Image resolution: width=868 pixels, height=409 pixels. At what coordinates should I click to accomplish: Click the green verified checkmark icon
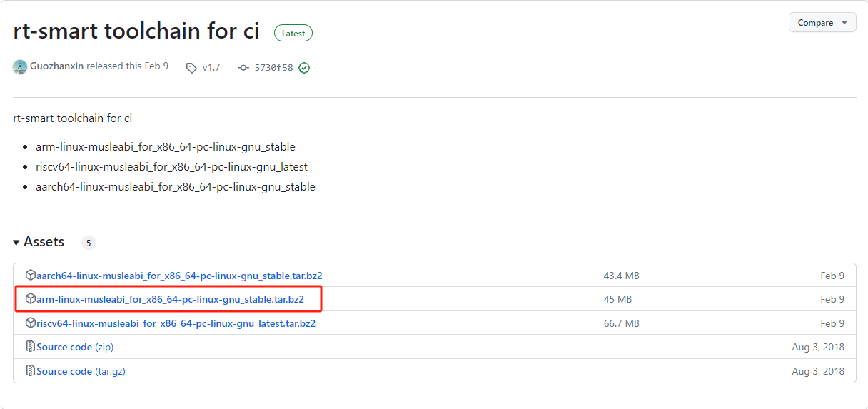click(304, 68)
